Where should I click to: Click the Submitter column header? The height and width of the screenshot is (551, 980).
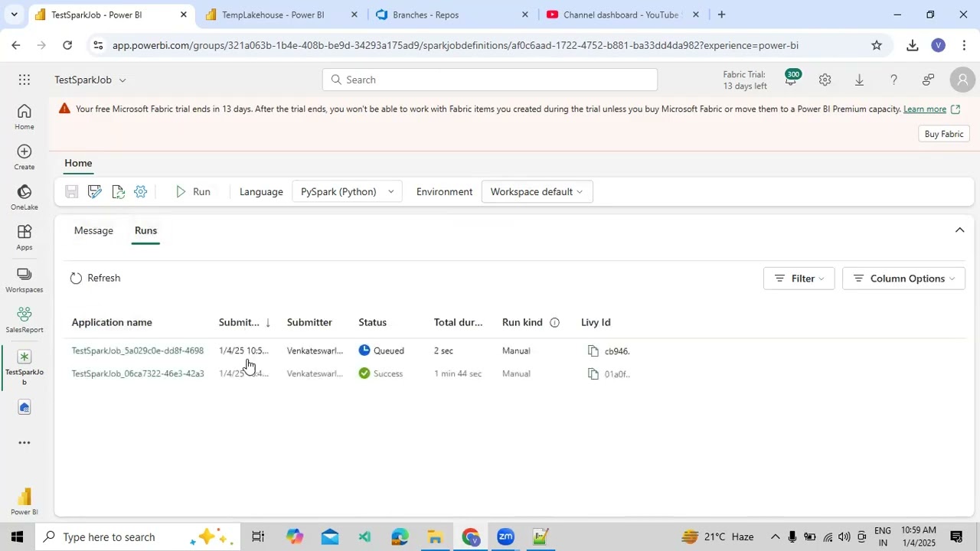tap(309, 323)
